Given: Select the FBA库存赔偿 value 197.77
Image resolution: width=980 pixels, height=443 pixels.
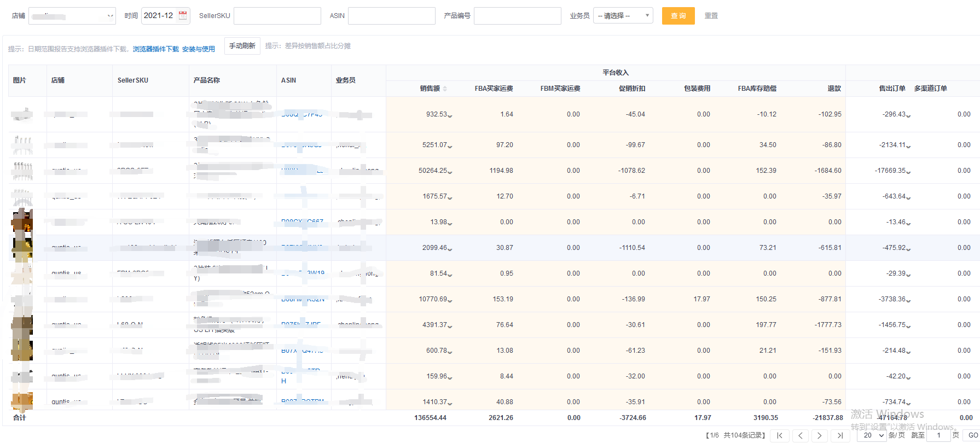Looking at the screenshot, I should (x=766, y=325).
